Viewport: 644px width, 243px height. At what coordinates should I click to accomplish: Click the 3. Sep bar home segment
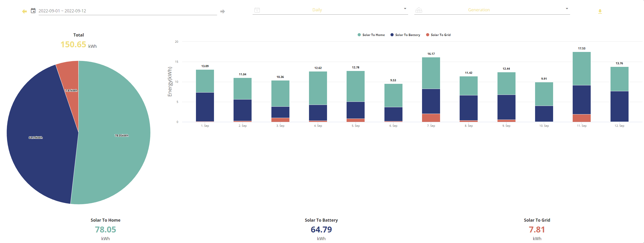(280, 93)
